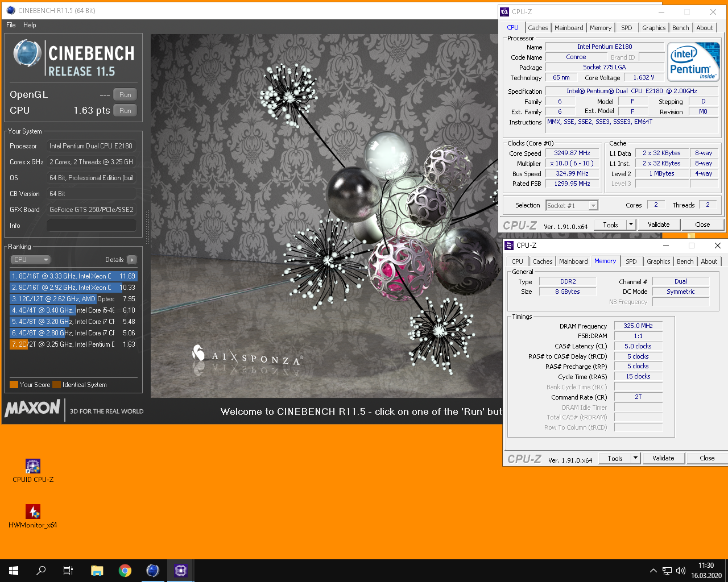Click the Your Score orange legend swatch

[x=14, y=385]
